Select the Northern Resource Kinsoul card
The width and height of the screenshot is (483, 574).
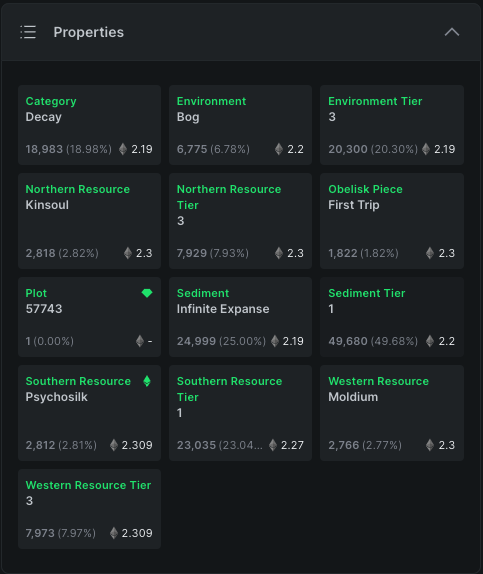(x=89, y=221)
